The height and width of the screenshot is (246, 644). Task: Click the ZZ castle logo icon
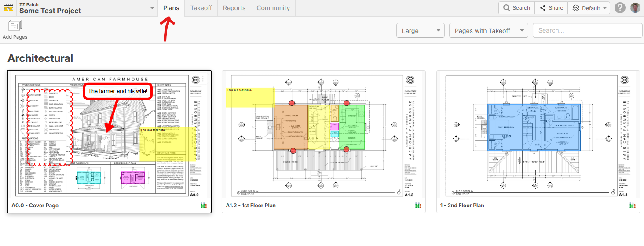tap(8, 8)
